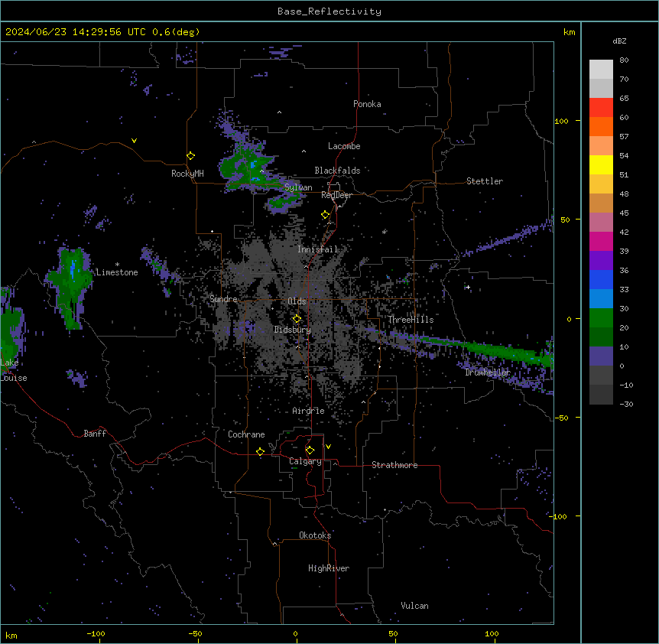This screenshot has height=644, width=659.
Task: Click the 0.6(deg) elevation angle text
Action: coord(176,32)
